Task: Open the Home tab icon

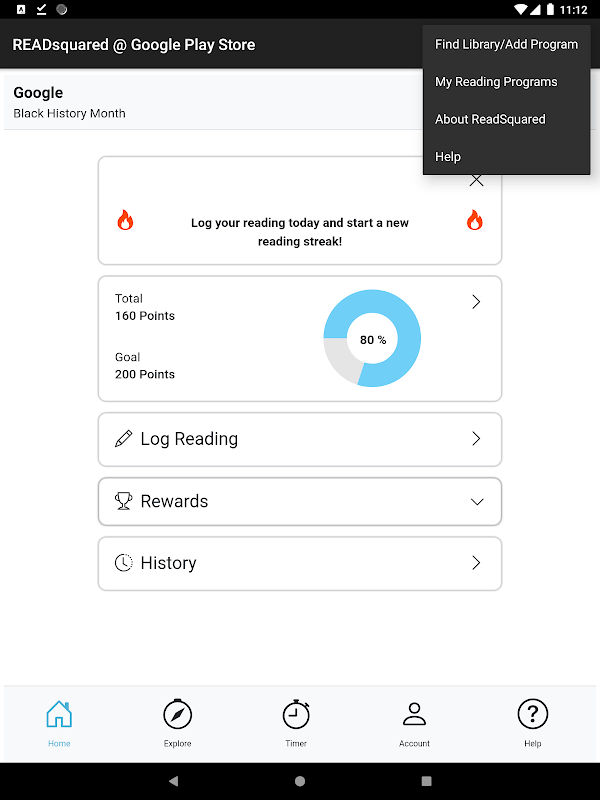Action: click(x=59, y=715)
